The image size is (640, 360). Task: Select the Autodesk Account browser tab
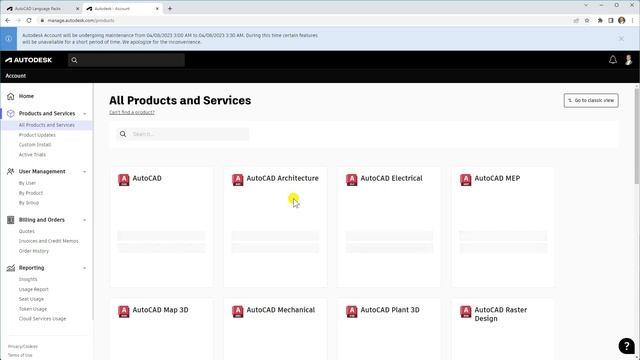click(x=122, y=9)
